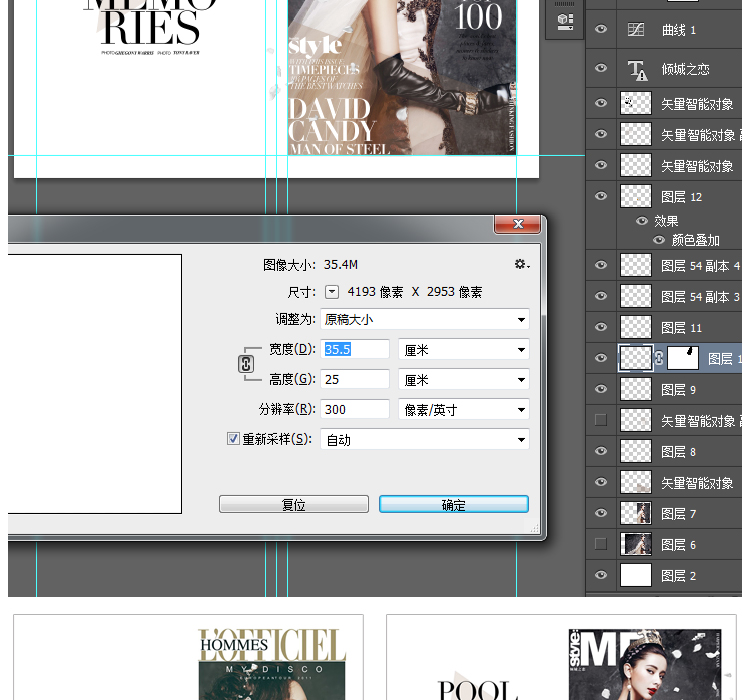Viewport: 750px width, 700px height.
Task: Click the mask link chain icon on selected layer
Action: 660,358
